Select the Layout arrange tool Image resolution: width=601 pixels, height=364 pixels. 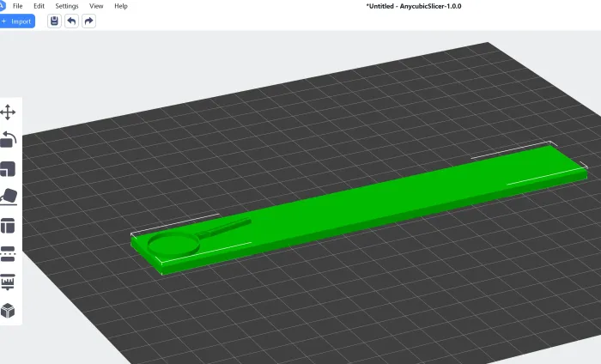click(x=8, y=226)
